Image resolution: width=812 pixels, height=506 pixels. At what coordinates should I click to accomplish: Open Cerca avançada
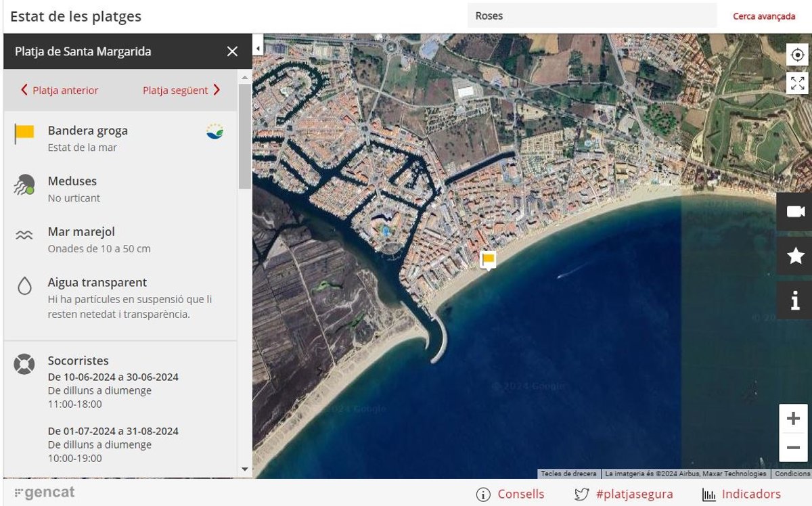[x=764, y=16]
